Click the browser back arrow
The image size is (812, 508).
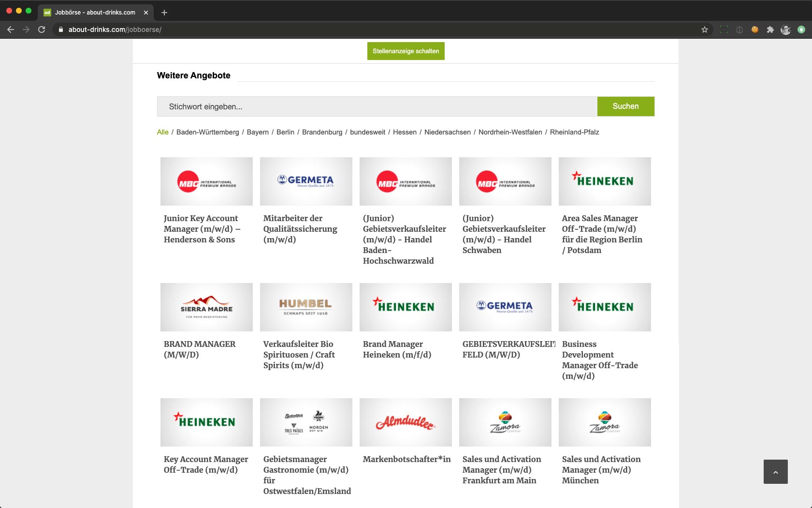pos(11,30)
